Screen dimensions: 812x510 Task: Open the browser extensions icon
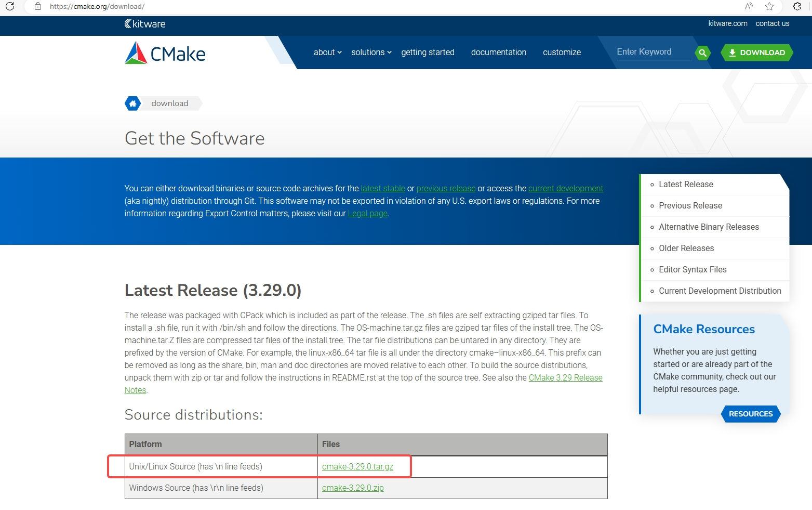click(x=797, y=6)
